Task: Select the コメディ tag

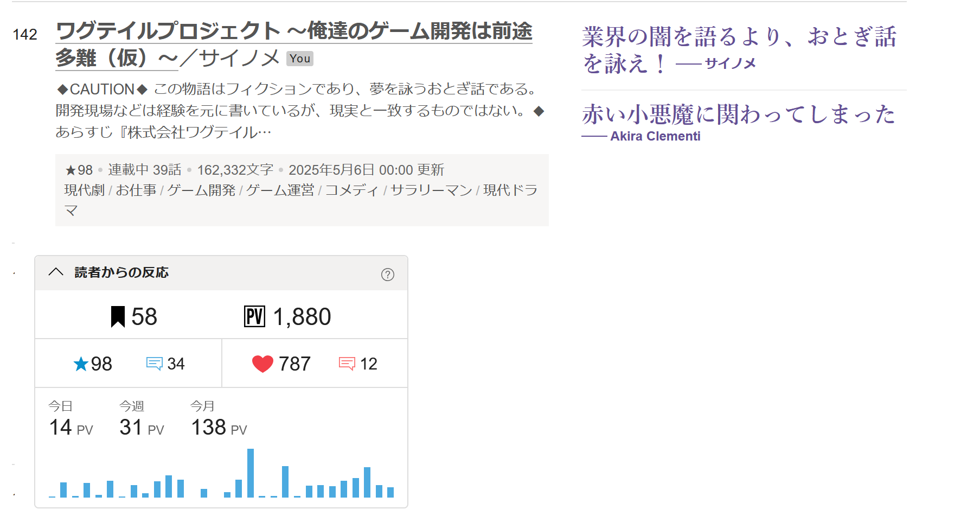Action: pos(351,190)
